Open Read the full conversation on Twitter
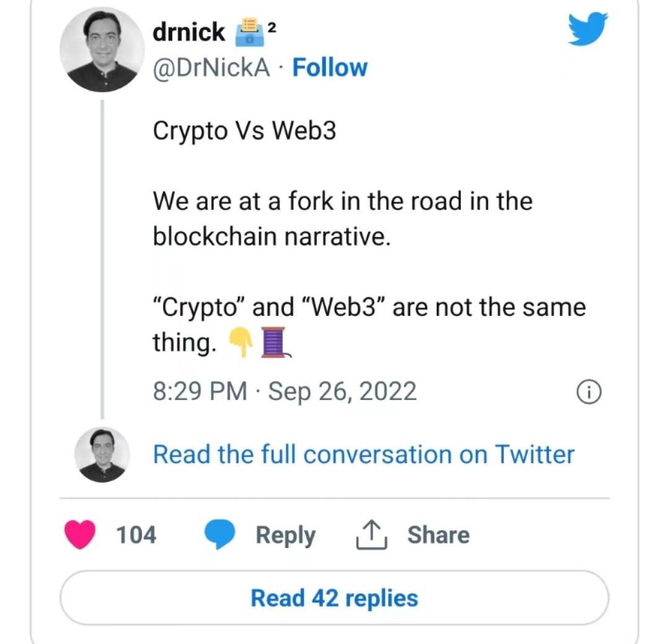This screenshot has width=669, height=644. point(364,454)
